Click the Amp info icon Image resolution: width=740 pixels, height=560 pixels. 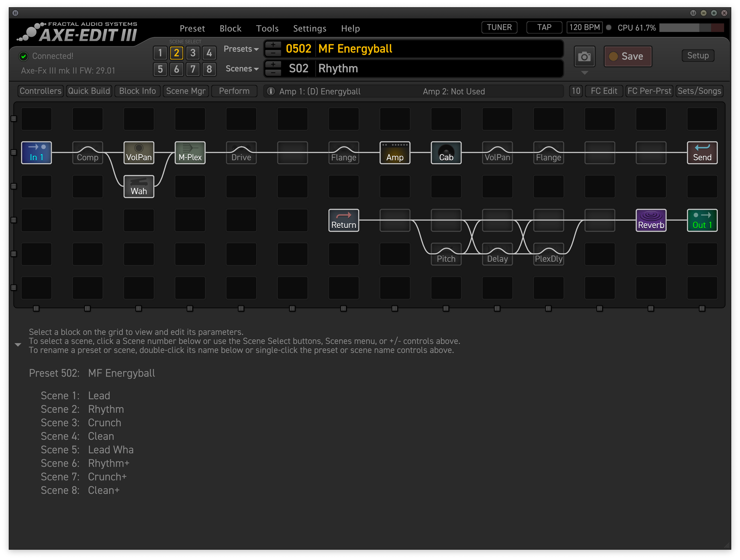271,91
